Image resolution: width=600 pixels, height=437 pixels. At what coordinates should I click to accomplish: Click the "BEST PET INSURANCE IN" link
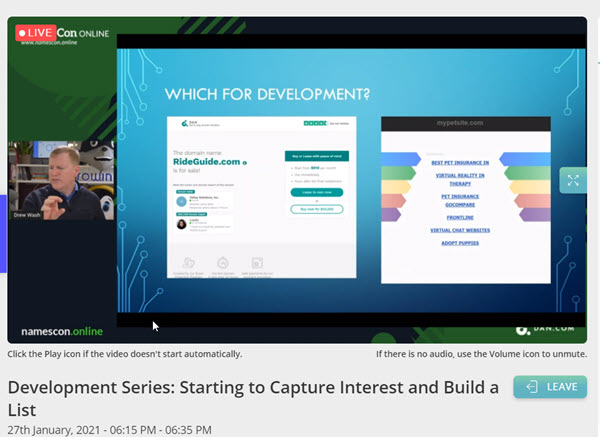[x=460, y=163]
